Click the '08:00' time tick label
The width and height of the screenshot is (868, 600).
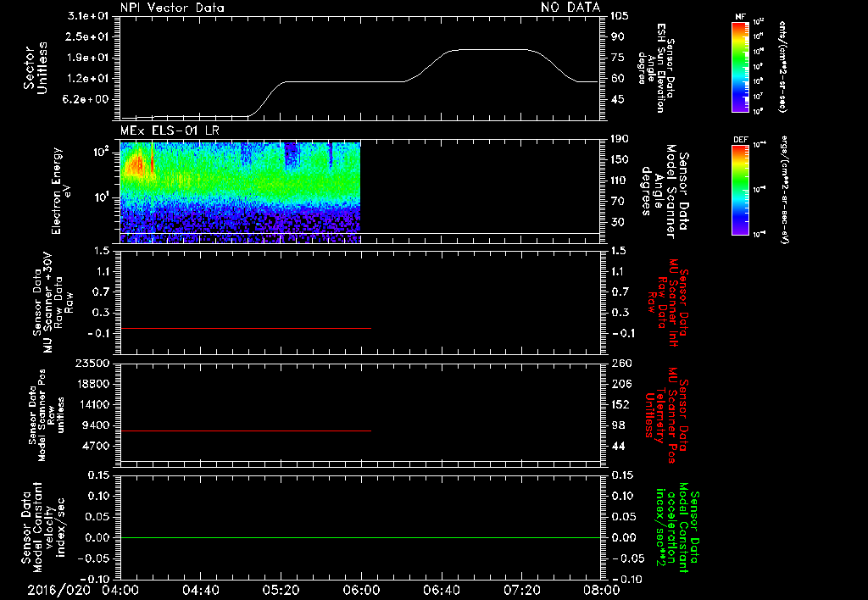coord(602,590)
